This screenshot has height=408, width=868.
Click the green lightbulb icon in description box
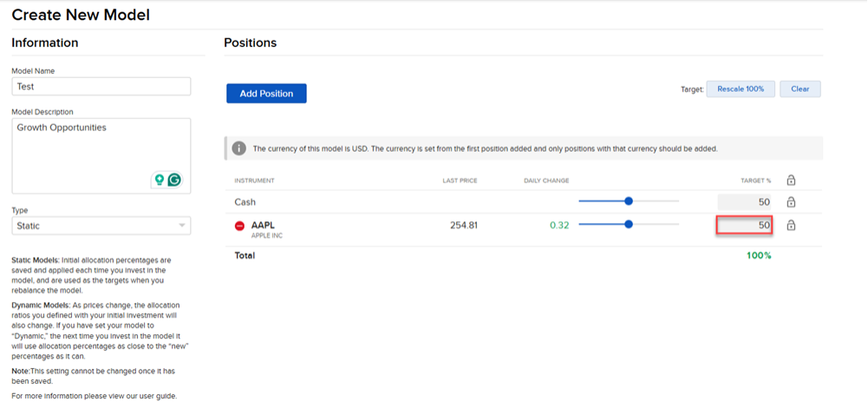pyautogui.click(x=160, y=180)
